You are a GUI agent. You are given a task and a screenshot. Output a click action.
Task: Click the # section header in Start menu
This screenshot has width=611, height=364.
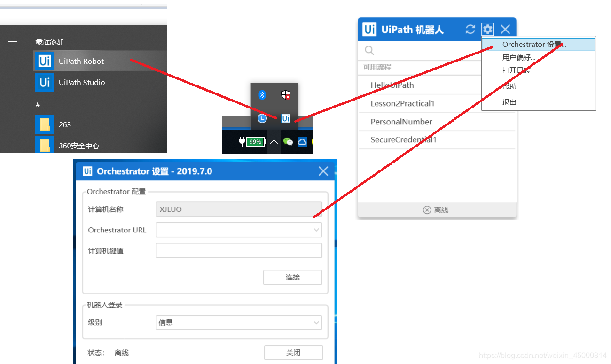click(x=38, y=104)
